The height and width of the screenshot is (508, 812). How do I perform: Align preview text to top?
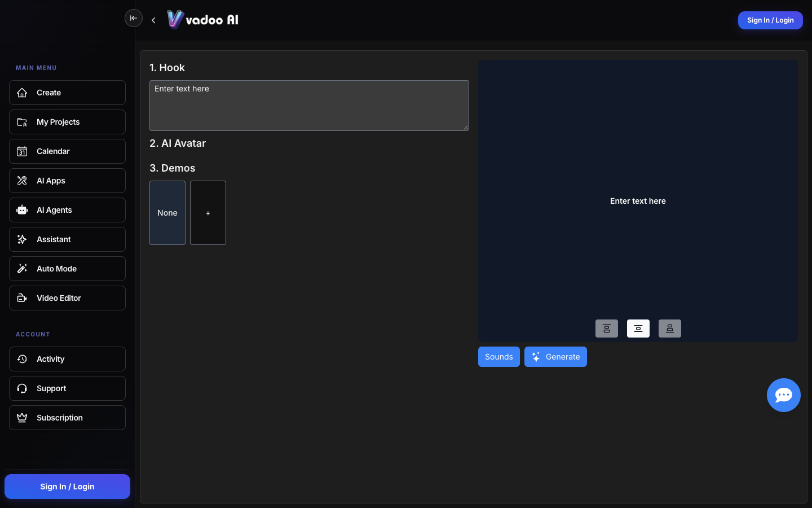click(607, 329)
